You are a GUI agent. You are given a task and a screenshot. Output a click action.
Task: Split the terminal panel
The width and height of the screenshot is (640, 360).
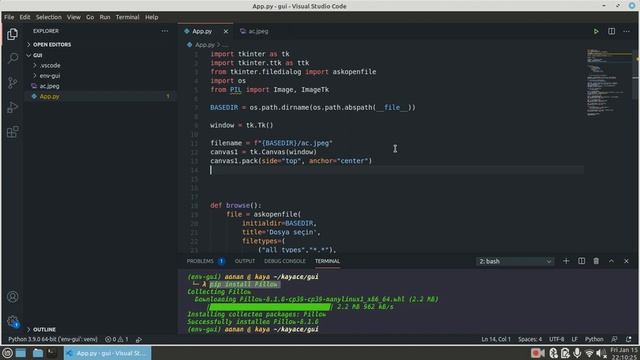pos(581,261)
